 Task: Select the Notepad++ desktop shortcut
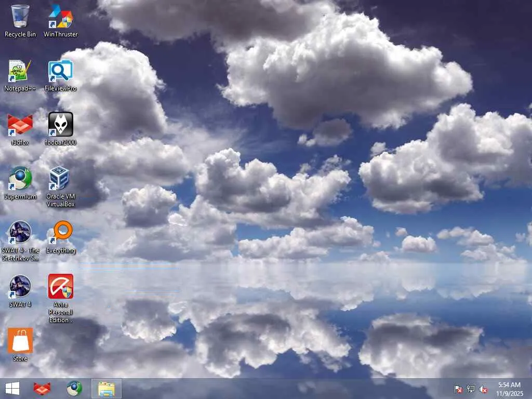[x=20, y=75]
